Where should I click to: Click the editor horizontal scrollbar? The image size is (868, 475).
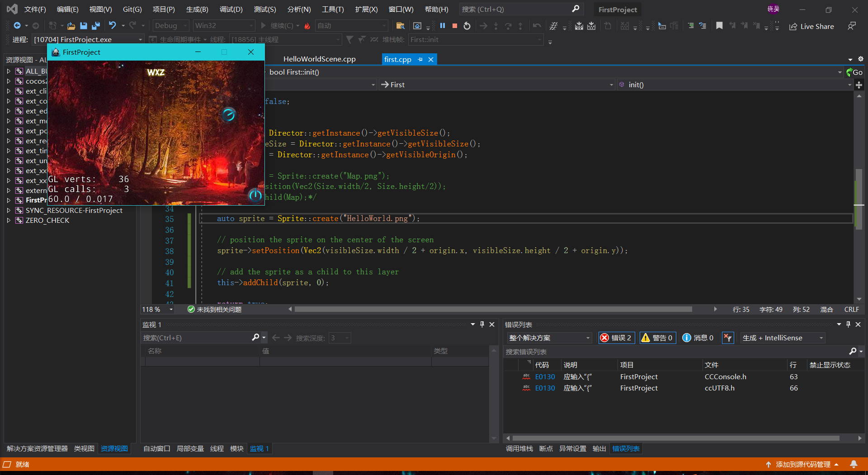pos(493,309)
